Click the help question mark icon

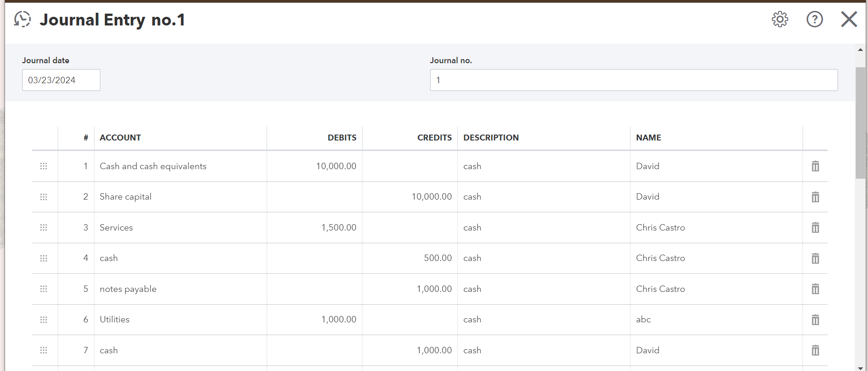[x=814, y=20]
